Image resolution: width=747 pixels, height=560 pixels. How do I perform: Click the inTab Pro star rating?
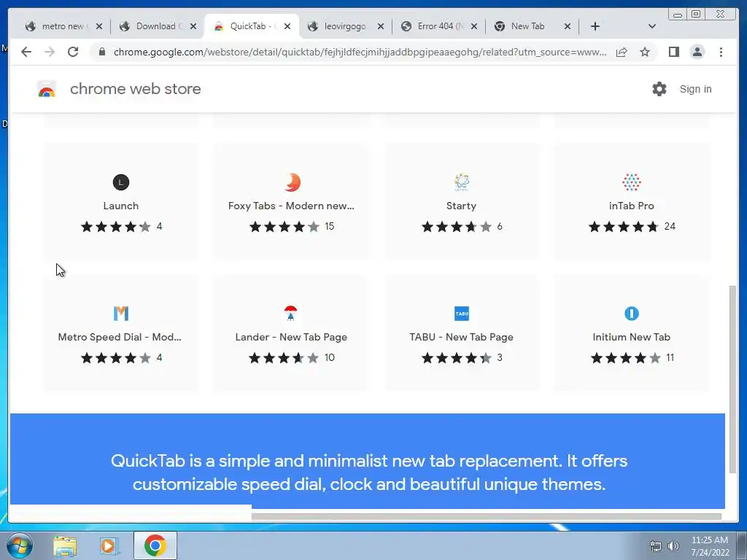click(x=624, y=227)
